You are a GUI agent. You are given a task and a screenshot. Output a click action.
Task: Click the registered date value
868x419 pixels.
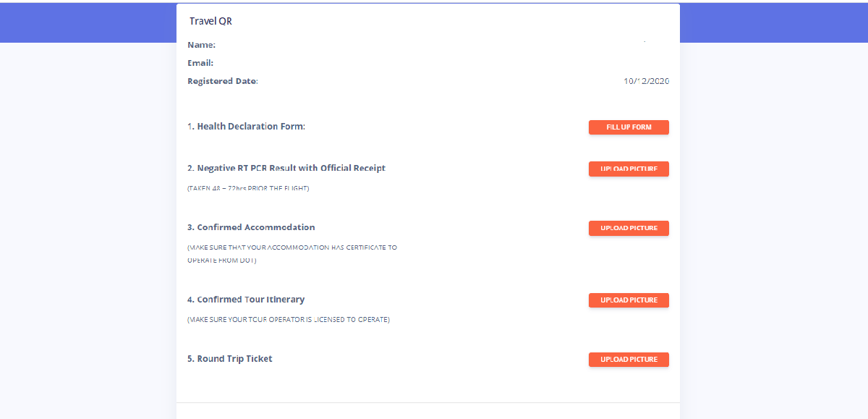pos(646,81)
